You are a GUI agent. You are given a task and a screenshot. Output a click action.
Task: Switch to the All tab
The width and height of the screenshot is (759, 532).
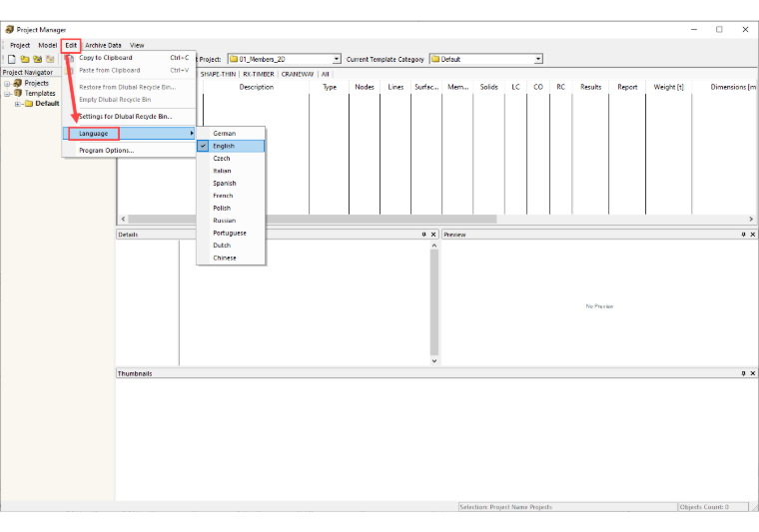(326, 74)
